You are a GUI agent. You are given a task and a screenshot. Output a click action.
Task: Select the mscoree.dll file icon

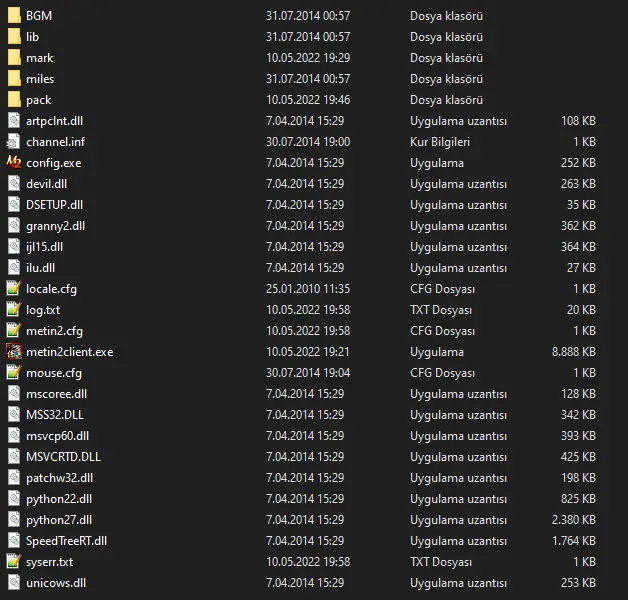click(14, 394)
